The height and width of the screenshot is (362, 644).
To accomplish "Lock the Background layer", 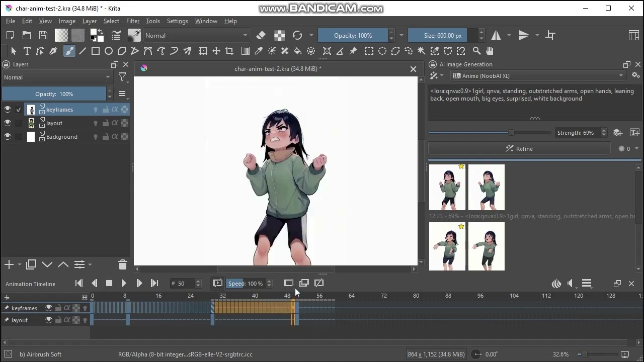I will point(105,137).
